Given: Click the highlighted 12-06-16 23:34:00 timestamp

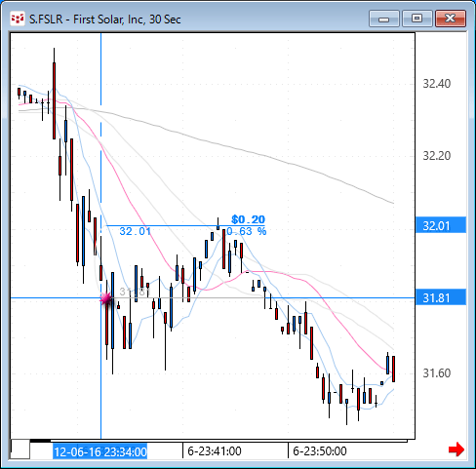Looking at the screenshot, I should coord(100,451).
